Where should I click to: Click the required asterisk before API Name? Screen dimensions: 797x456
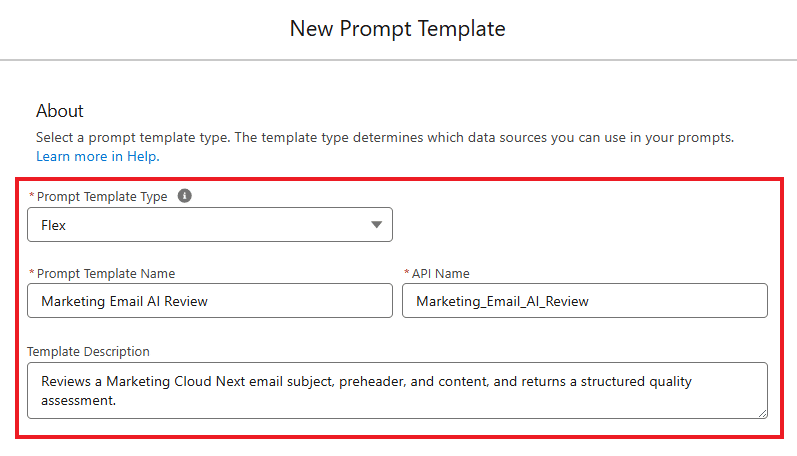[x=407, y=273]
